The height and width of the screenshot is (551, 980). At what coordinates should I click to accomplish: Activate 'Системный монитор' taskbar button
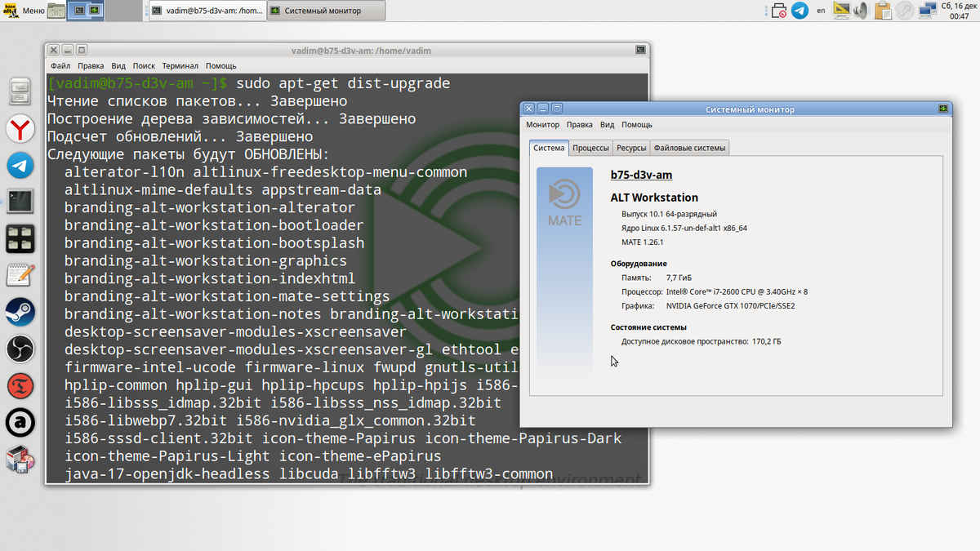coord(325,11)
